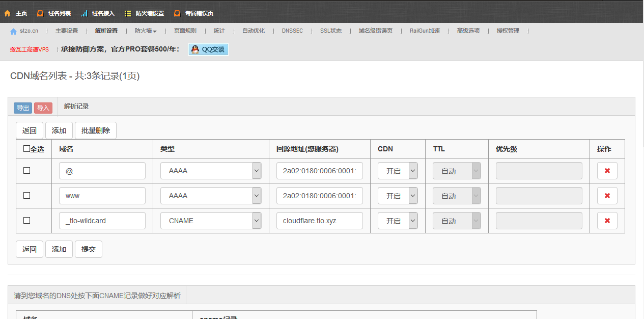Click the home icon in top bar
Viewport: 644px width, 319px height.
[8, 13]
